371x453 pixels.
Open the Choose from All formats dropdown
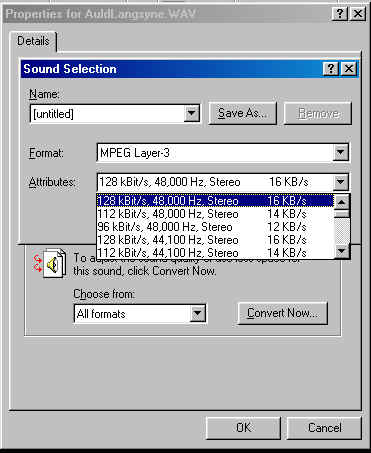pyautogui.click(x=197, y=314)
